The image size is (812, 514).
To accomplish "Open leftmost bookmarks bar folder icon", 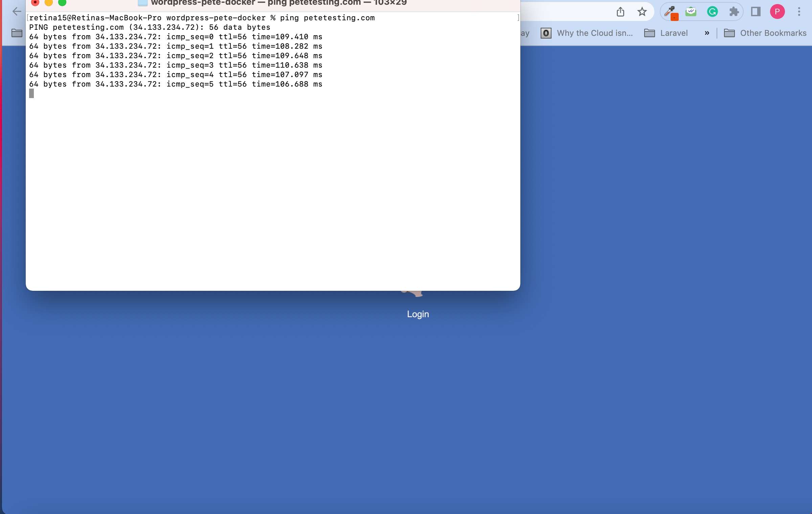I will pyautogui.click(x=17, y=33).
